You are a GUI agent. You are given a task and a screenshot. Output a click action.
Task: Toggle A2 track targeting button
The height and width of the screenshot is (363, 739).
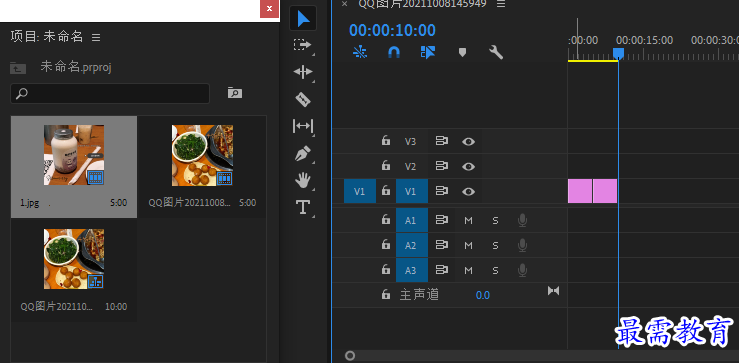411,245
